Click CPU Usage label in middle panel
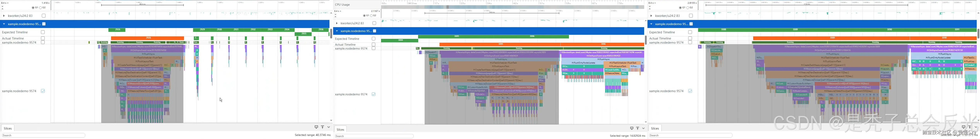980x139 pixels. click(342, 5)
